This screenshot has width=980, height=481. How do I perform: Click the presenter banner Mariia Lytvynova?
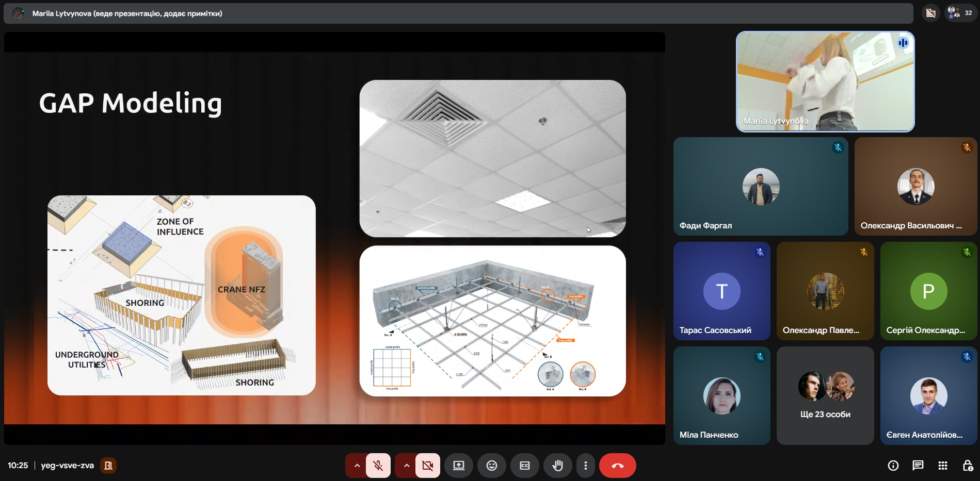[x=458, y=13]
